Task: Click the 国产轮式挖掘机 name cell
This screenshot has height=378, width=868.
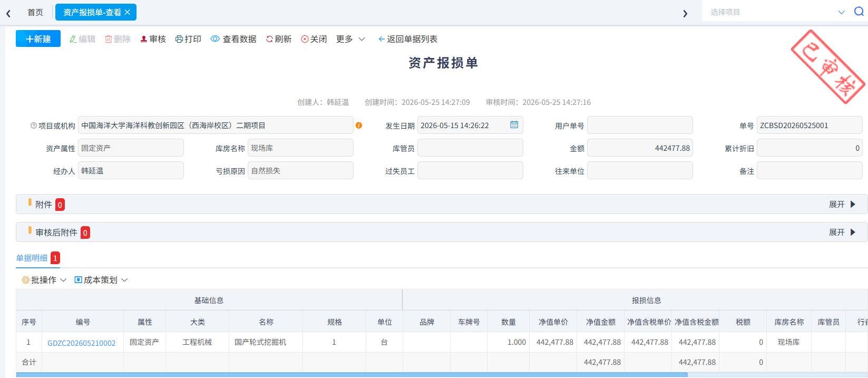Action: point(266,342)
